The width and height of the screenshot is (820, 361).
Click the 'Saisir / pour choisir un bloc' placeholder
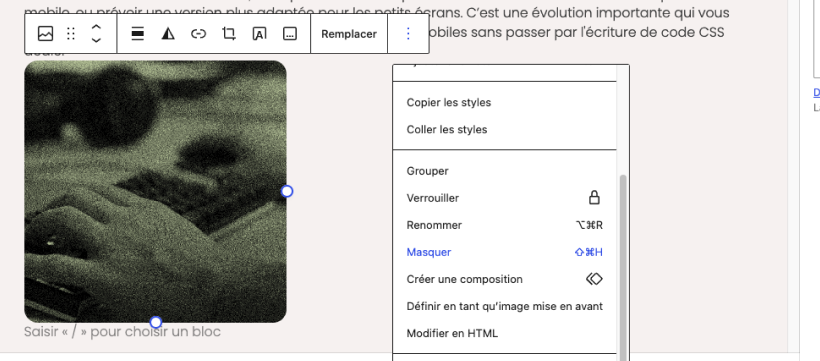tap(122, 332)
